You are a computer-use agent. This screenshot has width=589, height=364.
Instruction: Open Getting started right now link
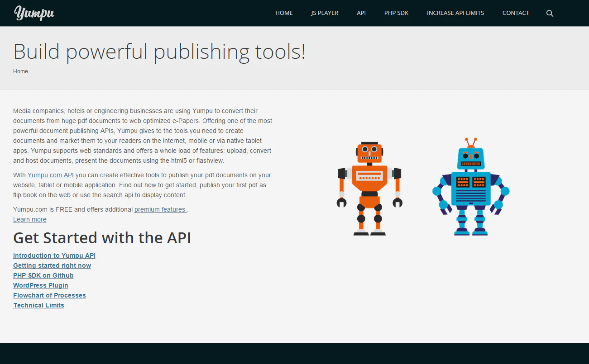(x=52, y=265)
